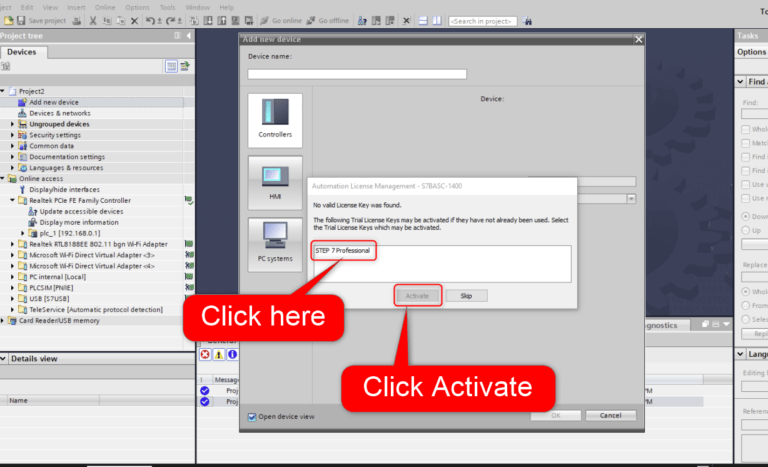Select the Down search direction radio button
768x467 pixels.
[x=746, y=216]
